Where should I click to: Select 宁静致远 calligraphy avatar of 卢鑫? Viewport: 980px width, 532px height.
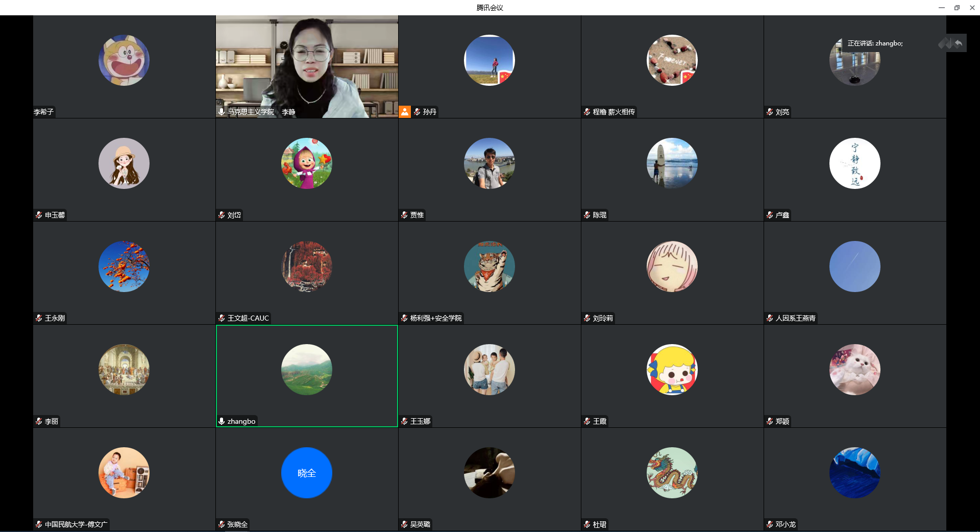point(855,163)
